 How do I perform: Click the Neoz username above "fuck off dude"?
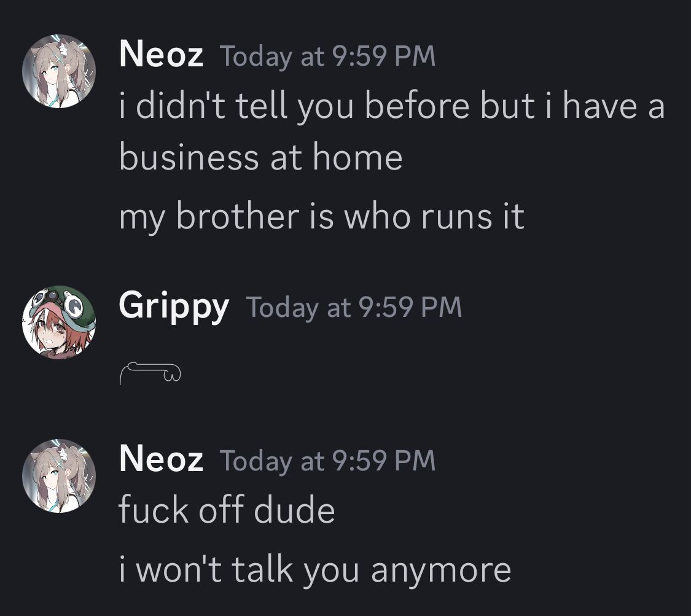(x=161, y=459)
